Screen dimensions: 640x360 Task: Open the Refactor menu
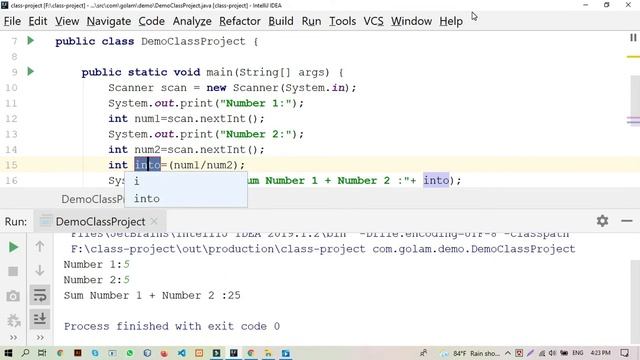pyautogui.click(x=240, y=21)
